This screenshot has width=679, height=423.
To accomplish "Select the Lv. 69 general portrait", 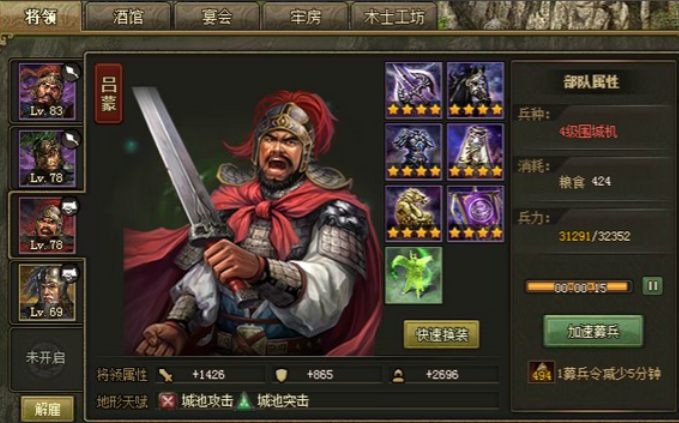I will coord(47,293).
